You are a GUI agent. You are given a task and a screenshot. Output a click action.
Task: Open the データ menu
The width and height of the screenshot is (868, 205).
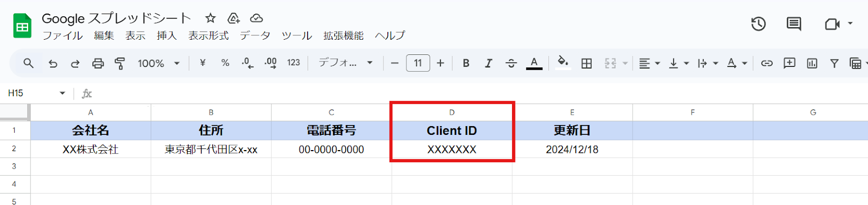255,36
